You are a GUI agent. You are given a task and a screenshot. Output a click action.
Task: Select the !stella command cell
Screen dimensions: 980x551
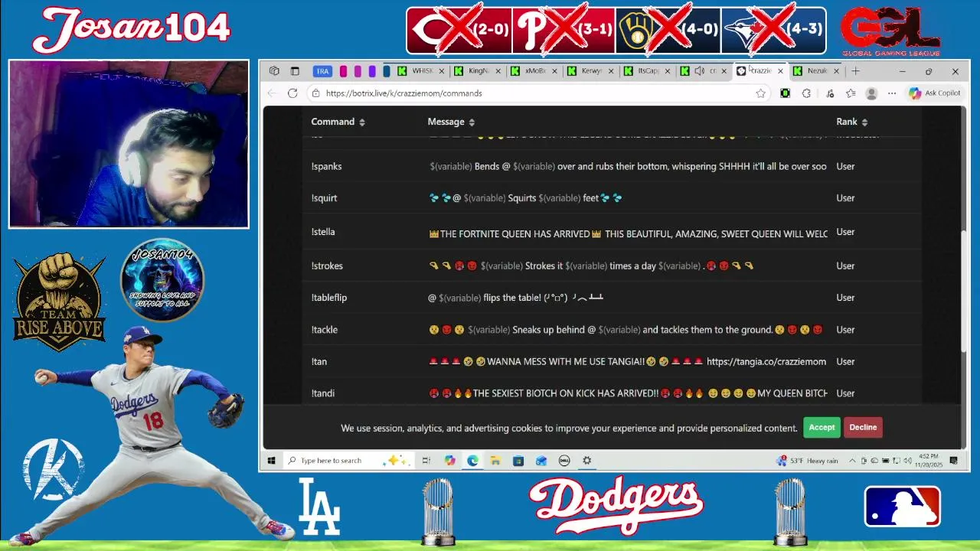point(323,232)
